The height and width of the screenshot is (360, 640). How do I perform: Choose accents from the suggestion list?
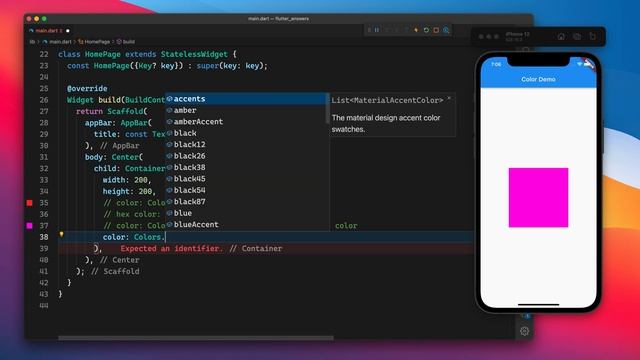[246, 99]
